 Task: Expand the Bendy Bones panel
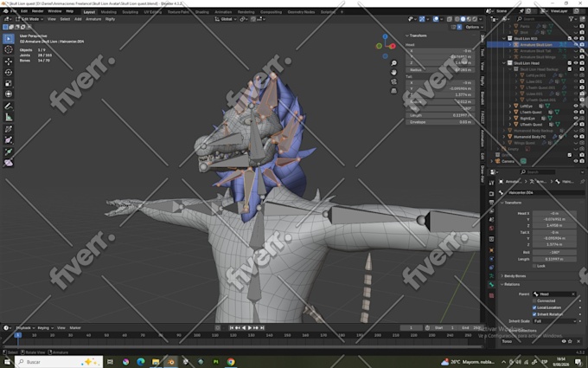[x=514, y=276]
